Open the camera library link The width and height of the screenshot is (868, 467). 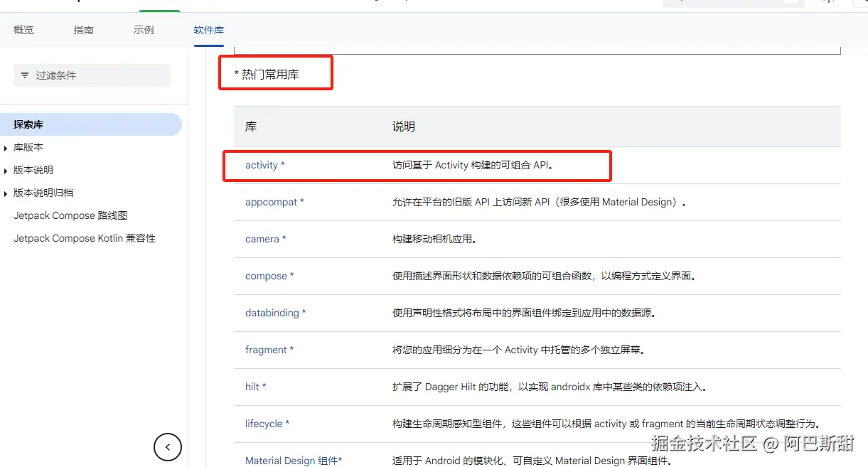[x=261, y=239]
